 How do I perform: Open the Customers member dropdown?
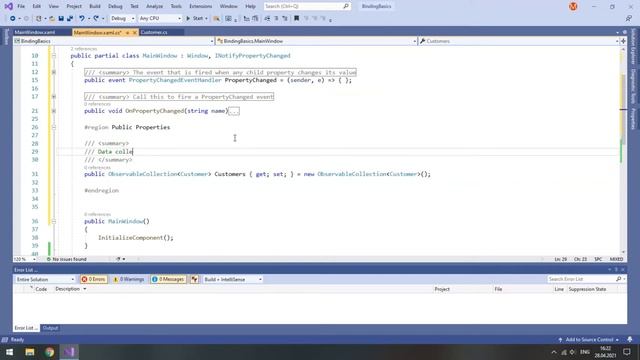point(518,41)
